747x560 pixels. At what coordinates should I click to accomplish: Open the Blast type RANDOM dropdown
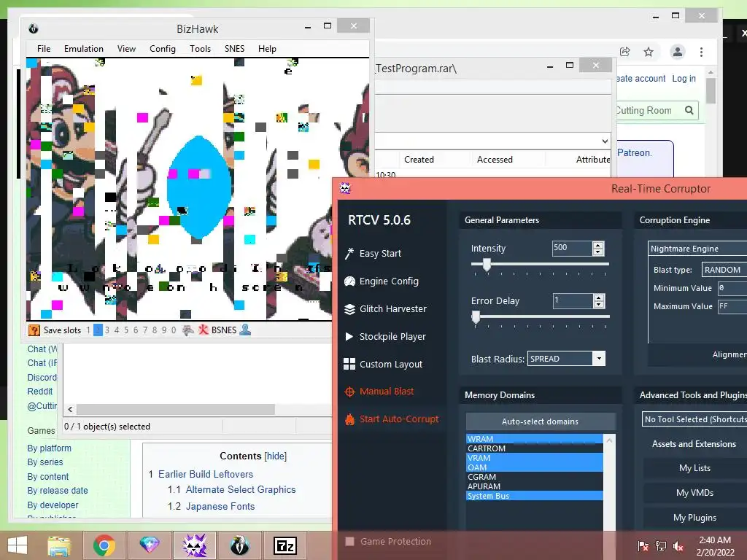724,270
